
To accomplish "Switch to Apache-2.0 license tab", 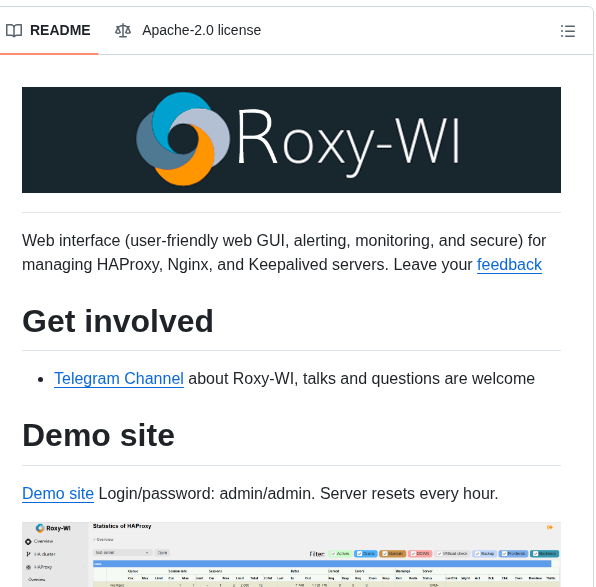I will 188,30.
